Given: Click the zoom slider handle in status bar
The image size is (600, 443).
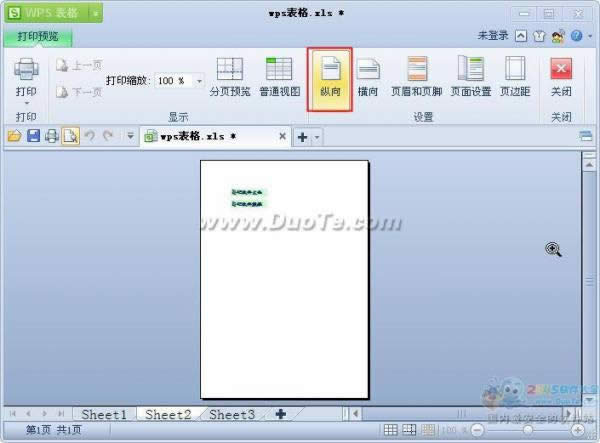Looking at the screenshot, I should pyautogui.click(x=528, y=430).
